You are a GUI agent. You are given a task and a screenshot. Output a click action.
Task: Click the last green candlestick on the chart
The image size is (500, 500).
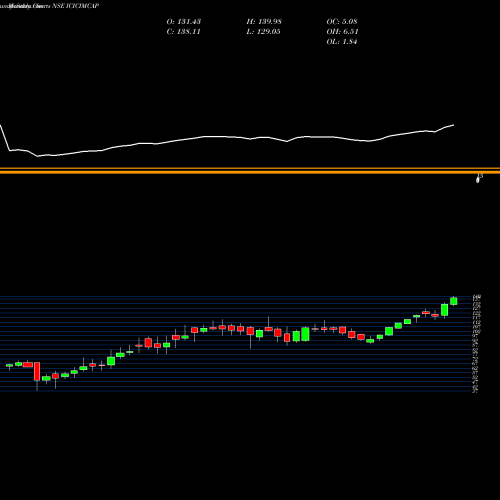[x=454, y=301]
